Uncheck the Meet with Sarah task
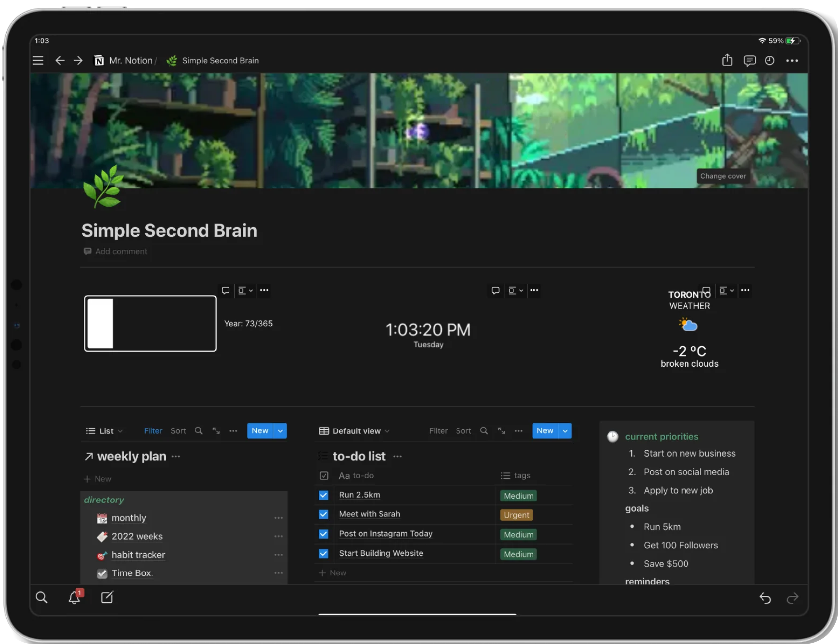The height and width of the screenshot is (644, 838). (323, 514)
